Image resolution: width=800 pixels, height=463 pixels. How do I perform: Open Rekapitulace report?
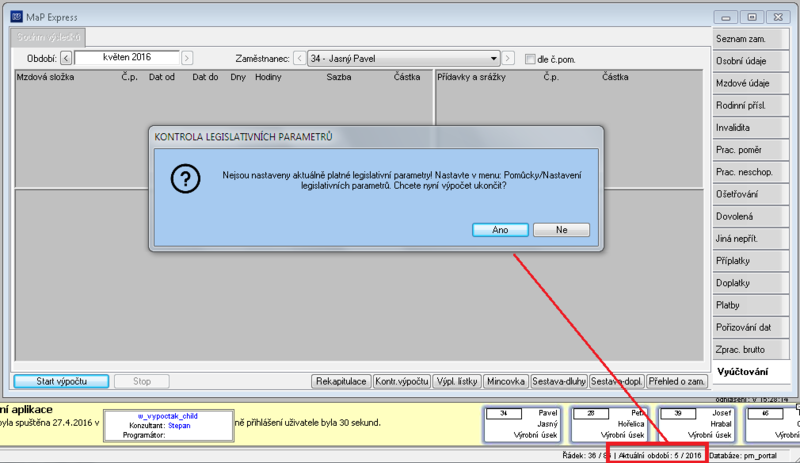[x=341, y=381]
